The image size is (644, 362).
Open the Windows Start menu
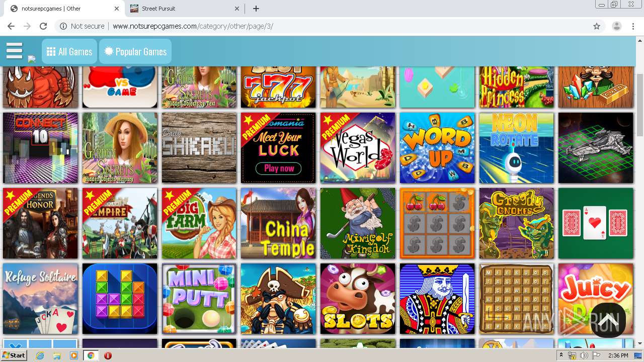click(x=14, y=355)
